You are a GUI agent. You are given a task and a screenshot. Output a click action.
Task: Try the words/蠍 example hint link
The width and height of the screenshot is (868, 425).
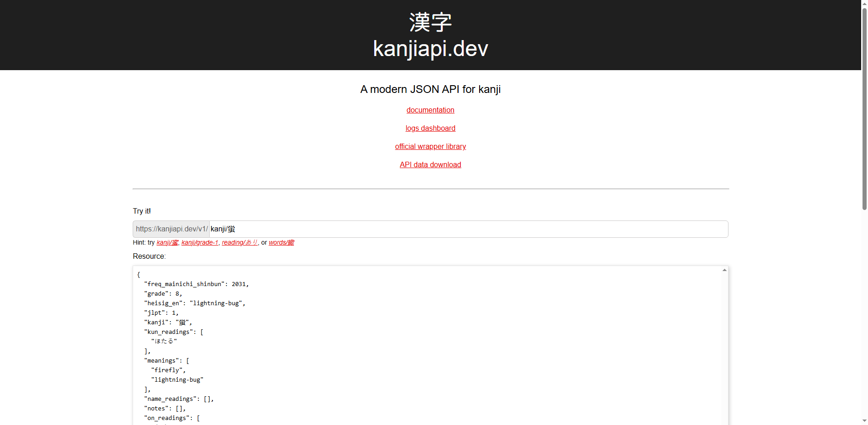[x=281, y=242]
